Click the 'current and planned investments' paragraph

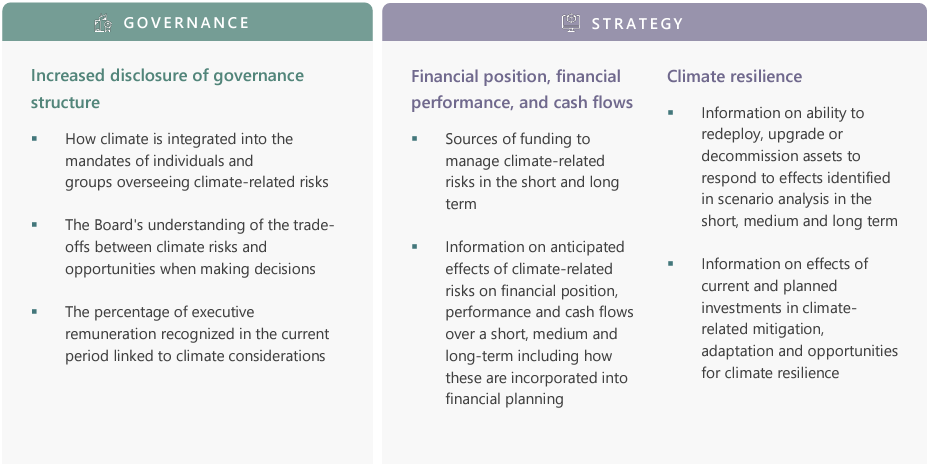800,318
